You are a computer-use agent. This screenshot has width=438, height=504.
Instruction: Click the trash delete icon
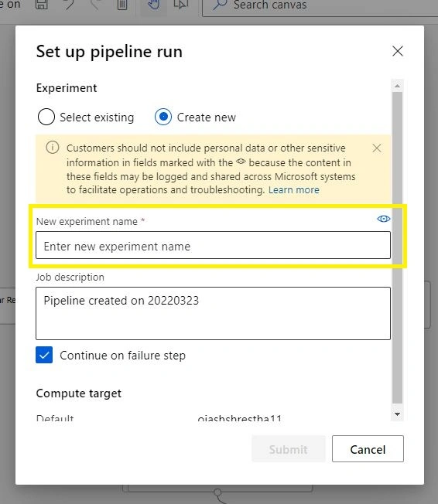click(122, 5)
